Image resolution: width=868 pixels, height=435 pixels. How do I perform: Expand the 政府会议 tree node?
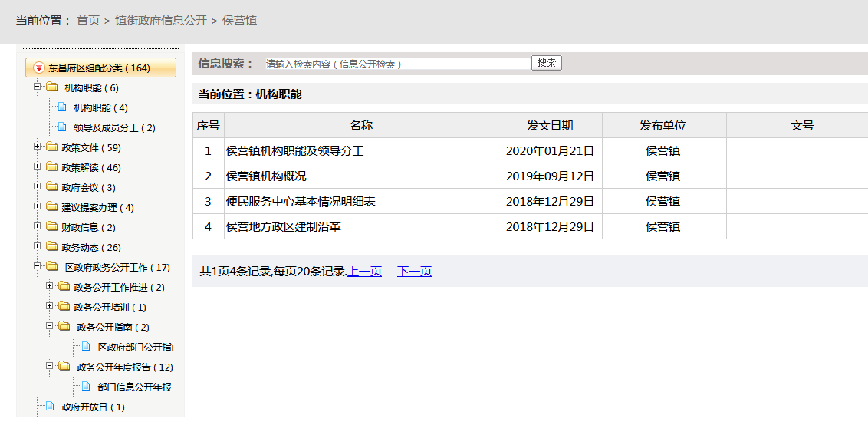point(38,187)
